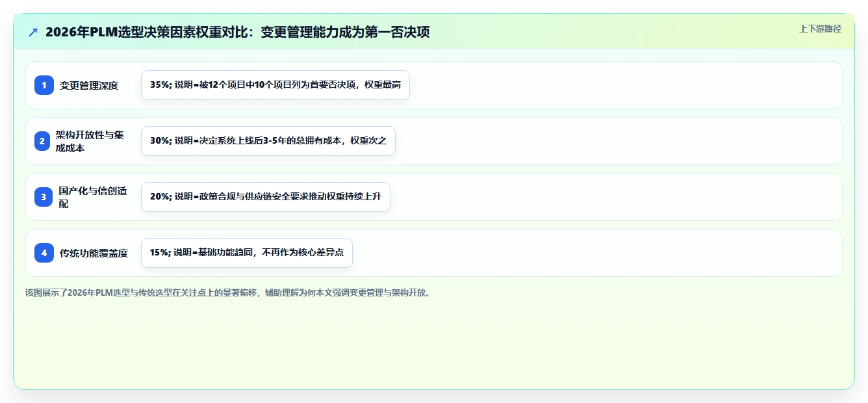The height and width of the screenshot is (403, 868).
Task: Click the 30% description box
Action: [x=268, y=141]
